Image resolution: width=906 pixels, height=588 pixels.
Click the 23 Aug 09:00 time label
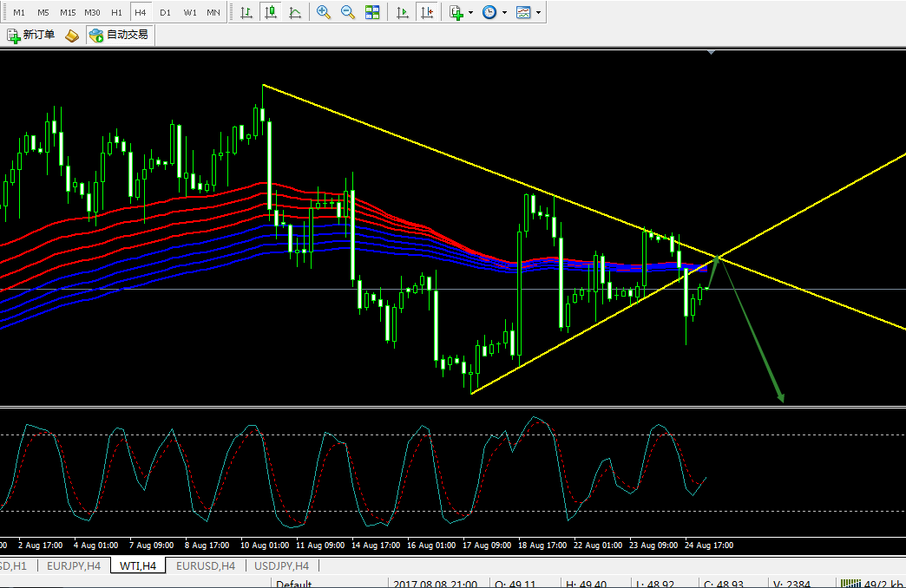pyautogui.click(x=653, y=546)
